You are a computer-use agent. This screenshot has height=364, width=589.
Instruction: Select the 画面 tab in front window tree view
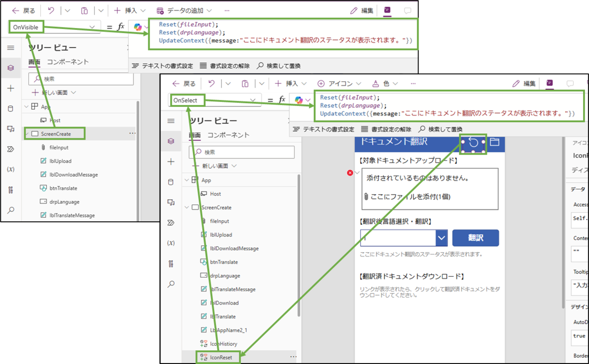tap(195, 135)
